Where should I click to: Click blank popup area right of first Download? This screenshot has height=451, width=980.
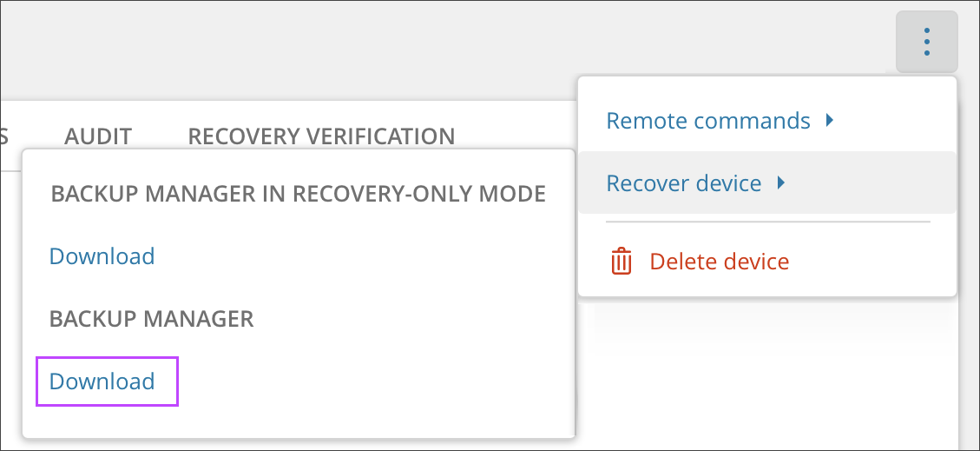[x=365, y=256]
